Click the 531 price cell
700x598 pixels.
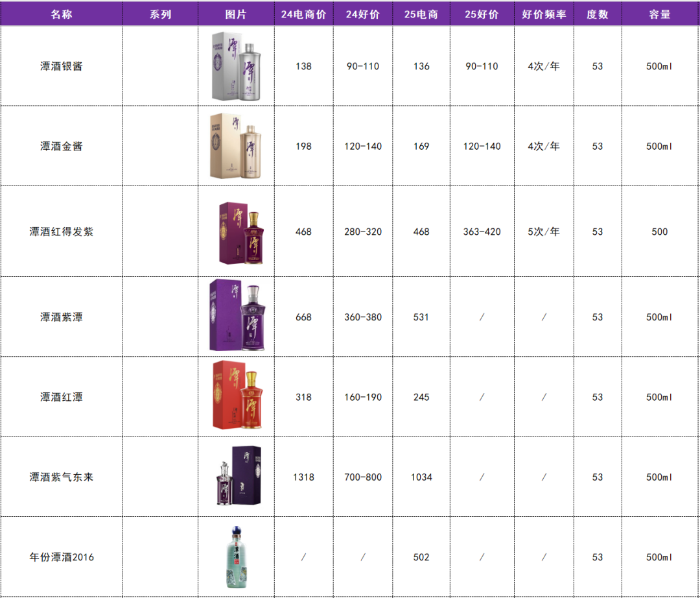[x=421, y=317]
